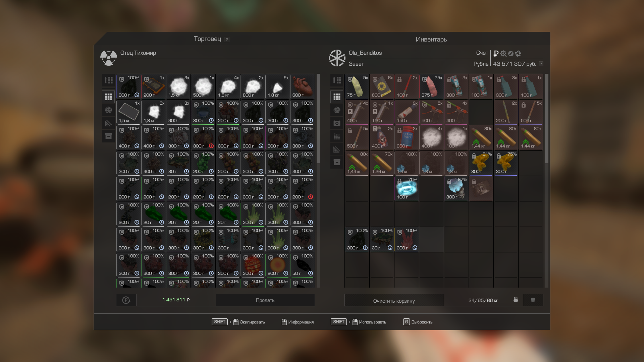644x362 pixels.
Task: Select the skull artifact at 87%
Action: (456, 188)
